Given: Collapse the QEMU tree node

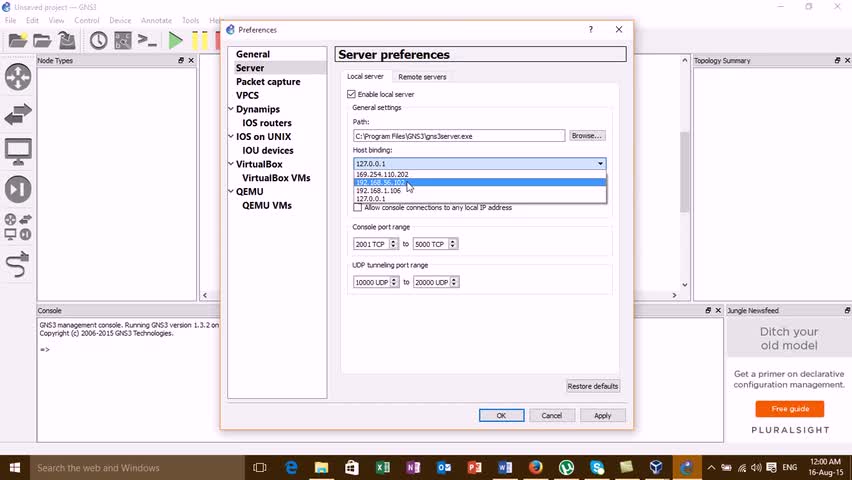Looking at the screenshot, I should coord(231,191).
